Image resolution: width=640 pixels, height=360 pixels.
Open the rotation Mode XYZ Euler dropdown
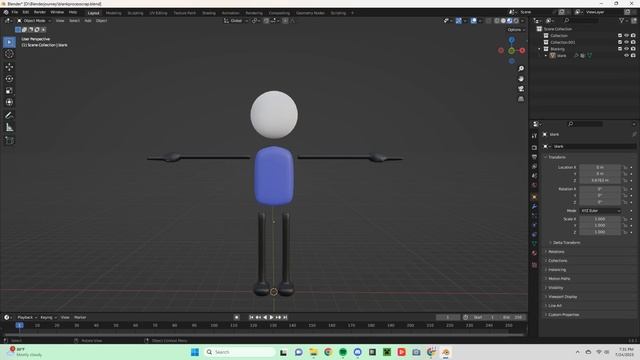coord(600,211)
